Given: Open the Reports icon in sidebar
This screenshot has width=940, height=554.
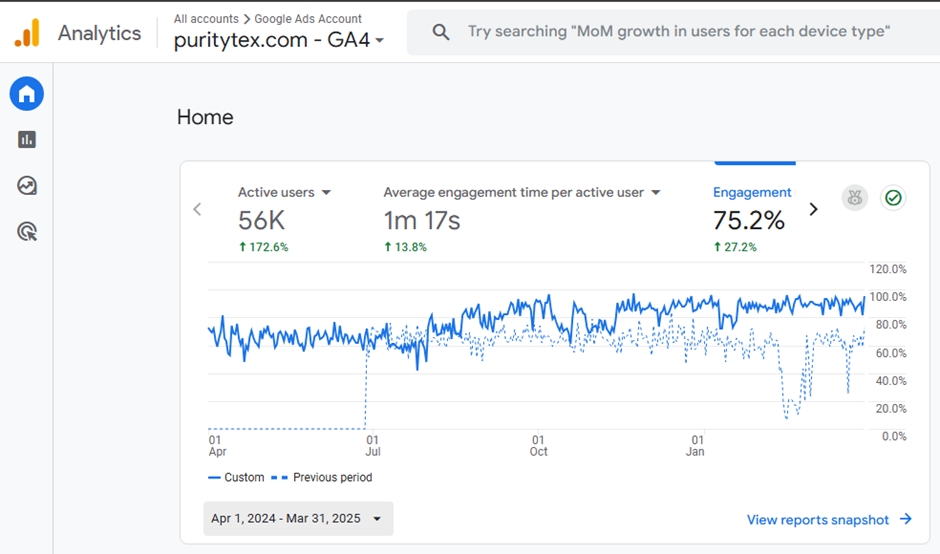Looking at the screenshot, I should (x=27, y=140).
